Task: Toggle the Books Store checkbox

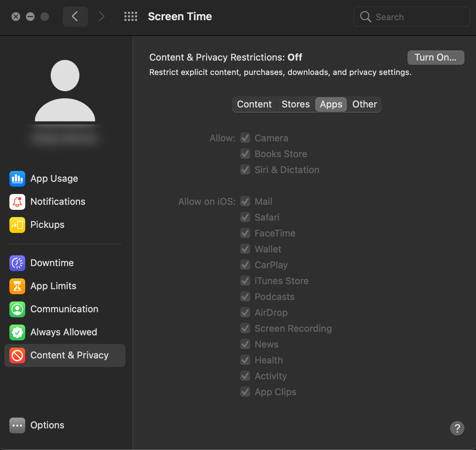Action: (x=245, y=154)
